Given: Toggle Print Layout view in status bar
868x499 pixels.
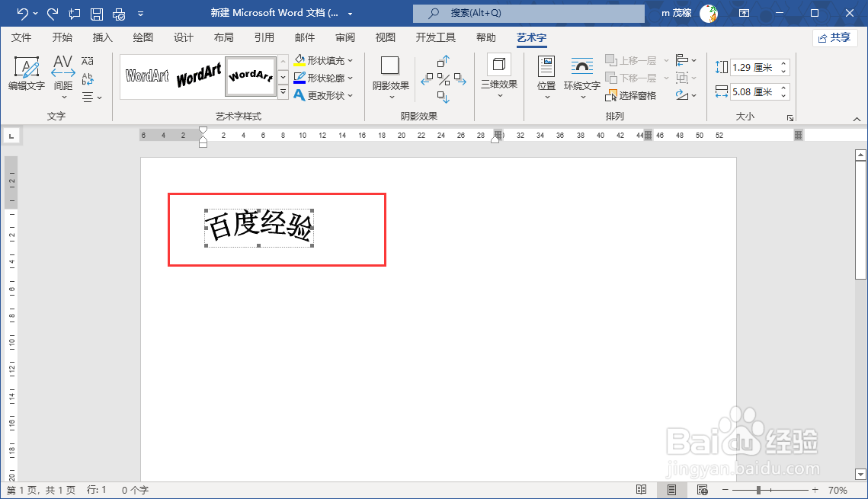Looking at the screenshot, I should point(671,489).
